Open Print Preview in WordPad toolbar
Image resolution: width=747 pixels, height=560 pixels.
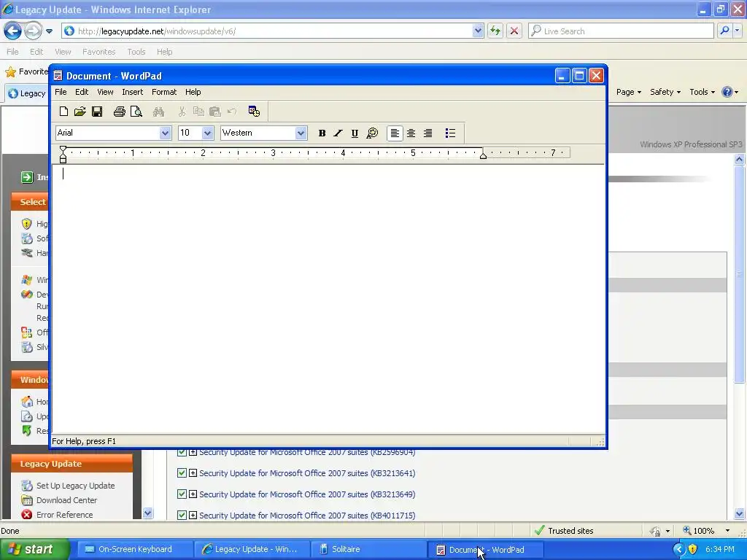[x=136, y=112]
